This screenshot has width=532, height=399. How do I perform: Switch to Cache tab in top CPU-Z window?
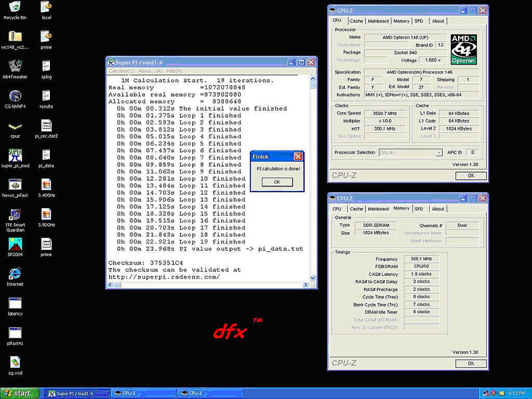(x=356, y=21)
